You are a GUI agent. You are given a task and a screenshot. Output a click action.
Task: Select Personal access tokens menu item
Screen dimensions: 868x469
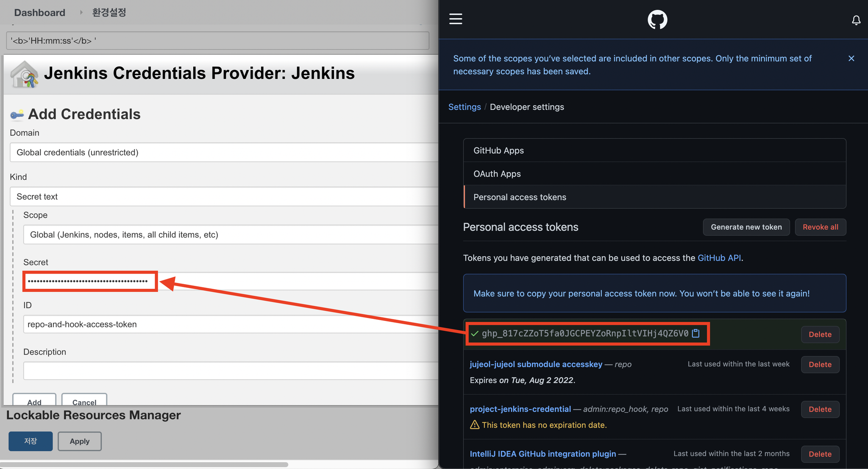655,197
